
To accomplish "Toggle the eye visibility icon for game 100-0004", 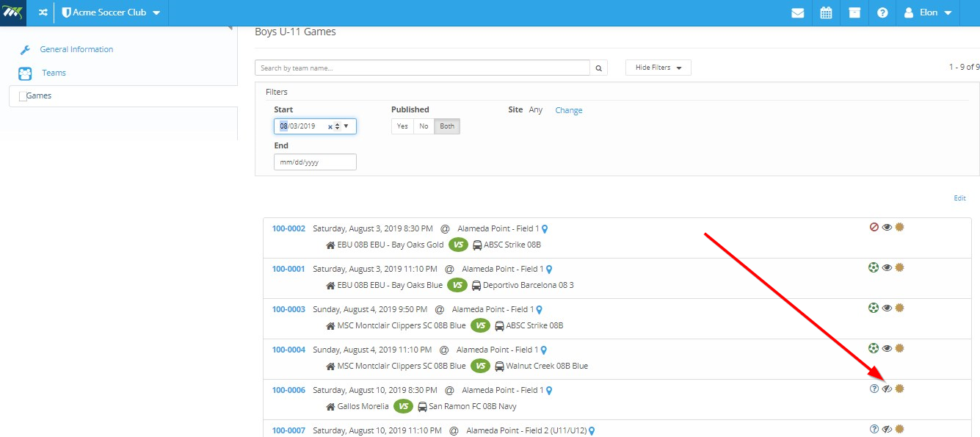I will pyautogui.click(x=887, y=348).
